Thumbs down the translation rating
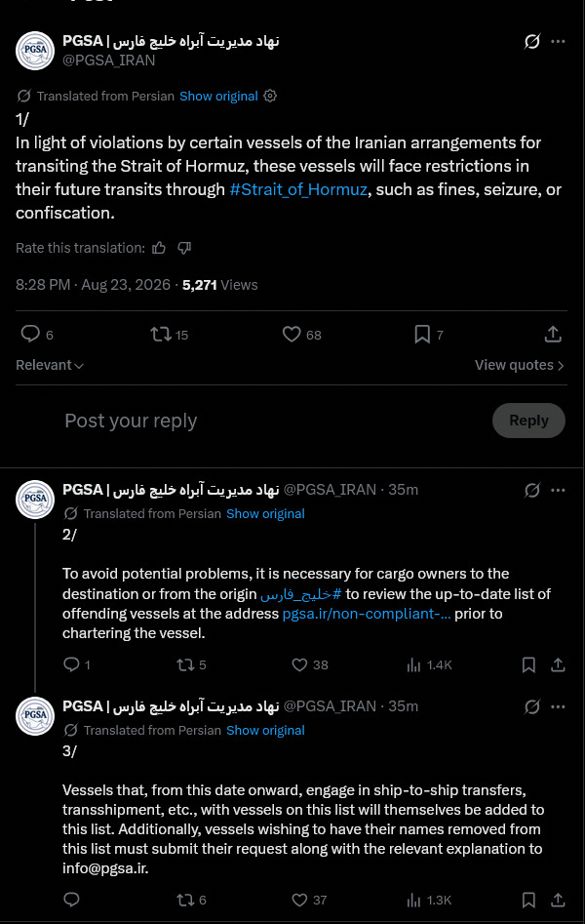 (x=184, y=248)
